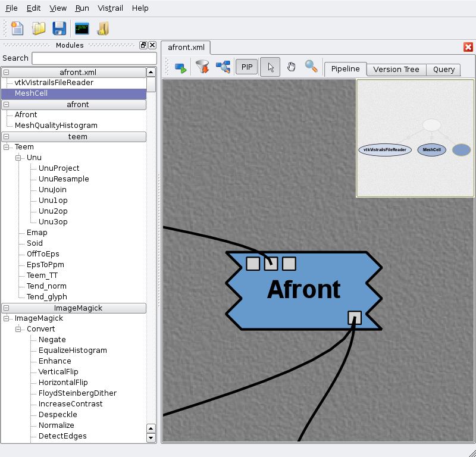Toggle the arrow selection cursor tool
Viewport: 476px width, 457px height.
[x=270, y=67]
